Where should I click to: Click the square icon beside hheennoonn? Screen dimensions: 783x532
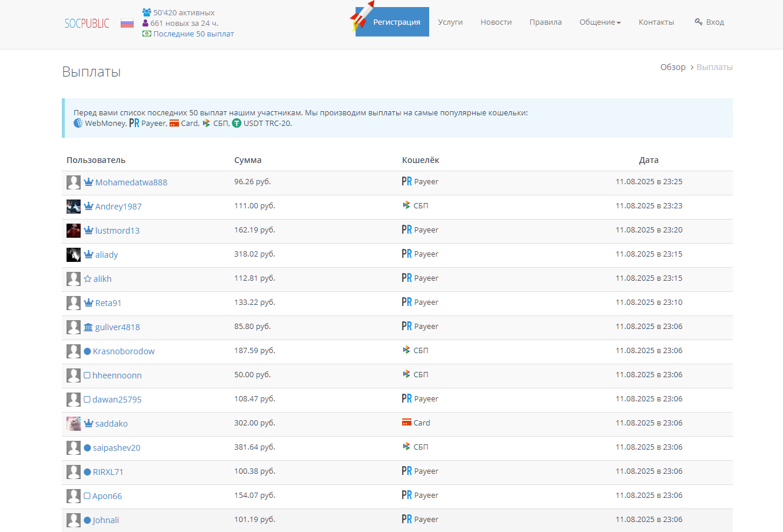pyautogui.click(x=87, y=375)
